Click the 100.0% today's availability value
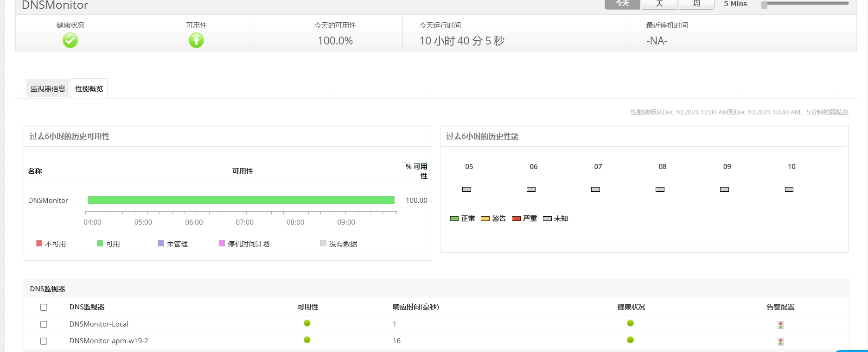The height and width of the screenshot is (352, 868). (335, 41)
